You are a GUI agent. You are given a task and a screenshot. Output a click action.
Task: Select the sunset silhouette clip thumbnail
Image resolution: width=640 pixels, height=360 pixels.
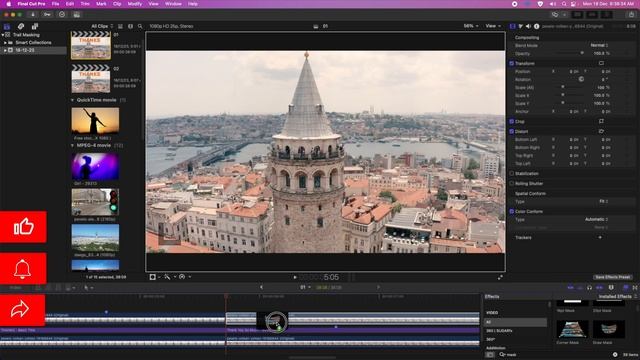point(95,121)
